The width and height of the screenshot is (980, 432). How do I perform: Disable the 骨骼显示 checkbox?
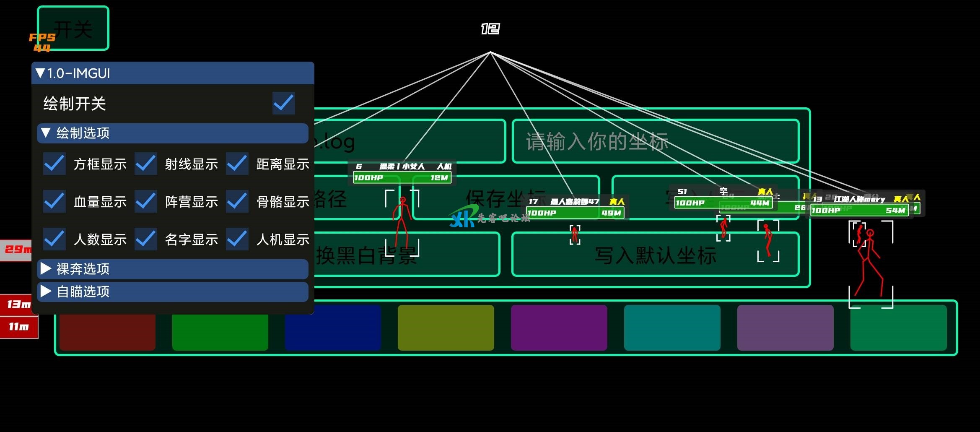tap(237, 201)
